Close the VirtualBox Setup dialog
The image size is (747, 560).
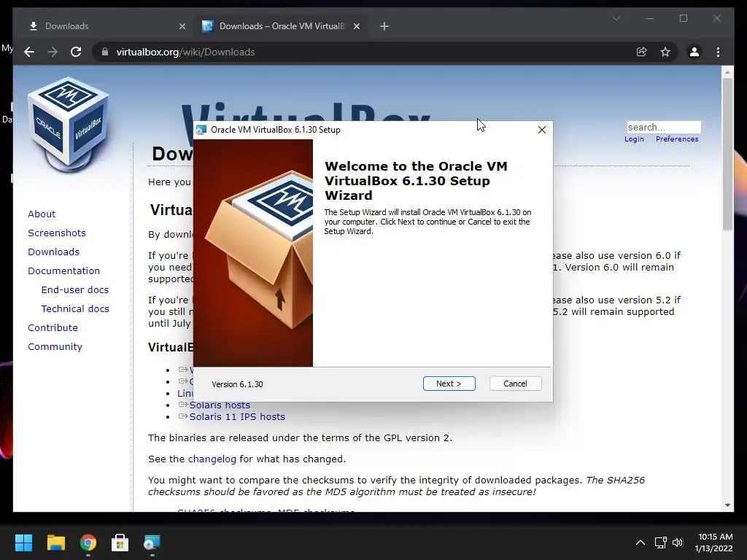[542, 130]
